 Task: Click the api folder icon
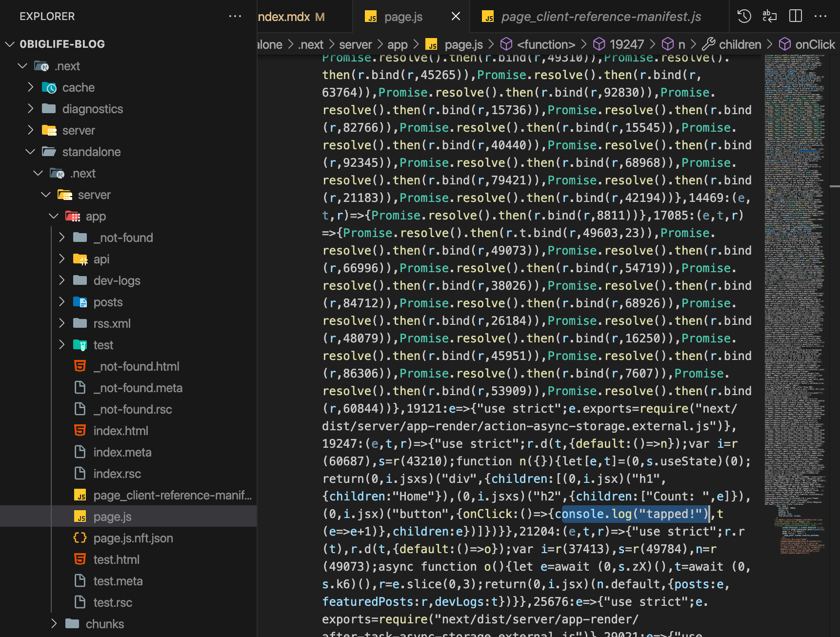[80, 259]
